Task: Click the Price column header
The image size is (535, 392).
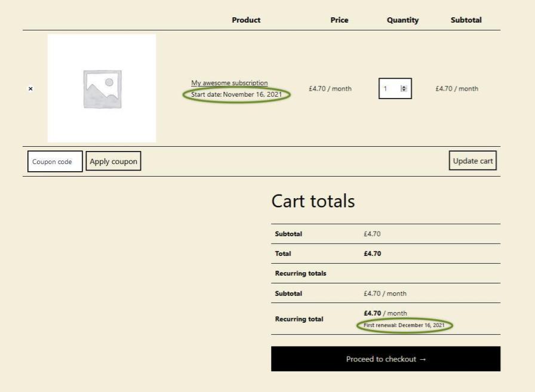Action: [339, 20]
